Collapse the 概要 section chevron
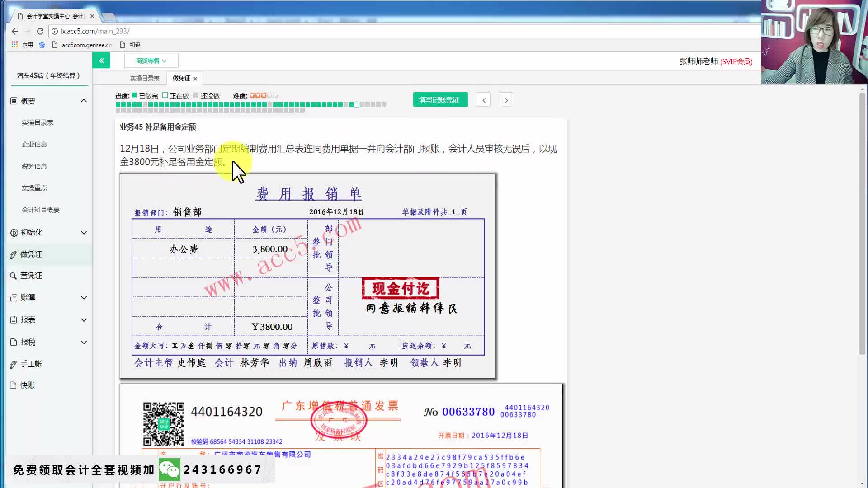The image size is (868, 488). click(x=83, y=100)
